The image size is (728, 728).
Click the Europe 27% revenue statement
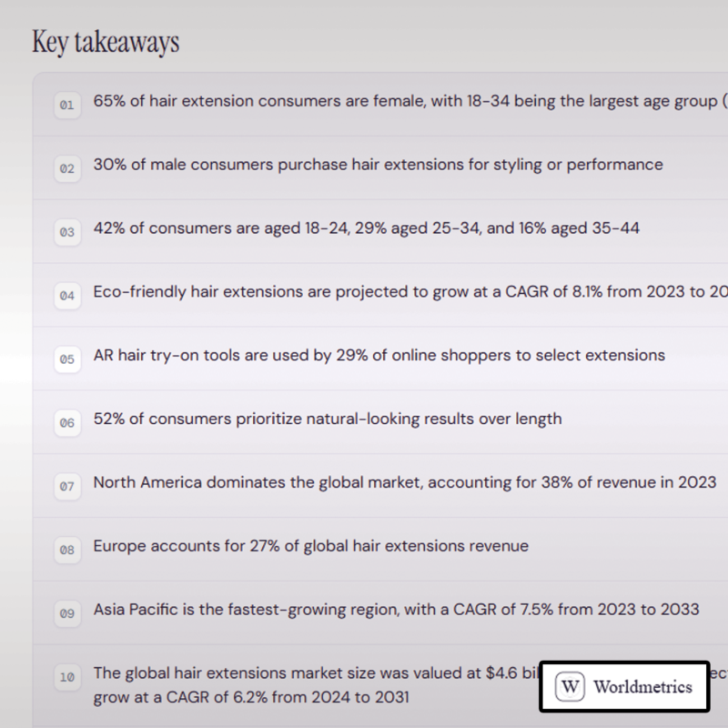[310, 546]
